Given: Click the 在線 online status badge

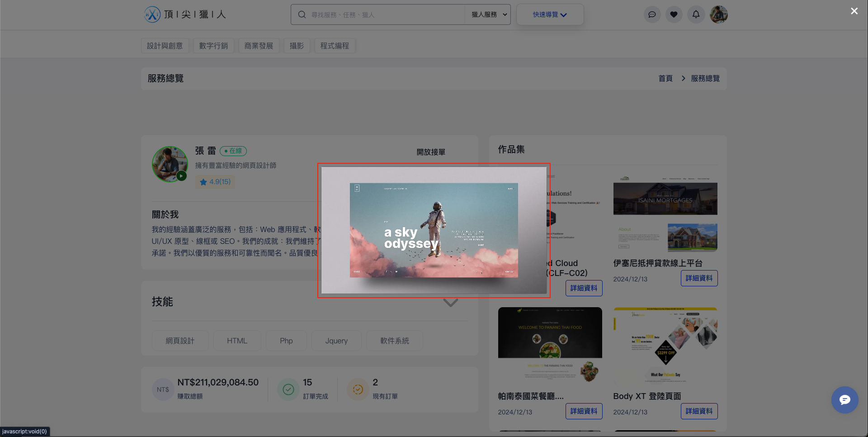Looking at the screenshot, I should (233, 151).
